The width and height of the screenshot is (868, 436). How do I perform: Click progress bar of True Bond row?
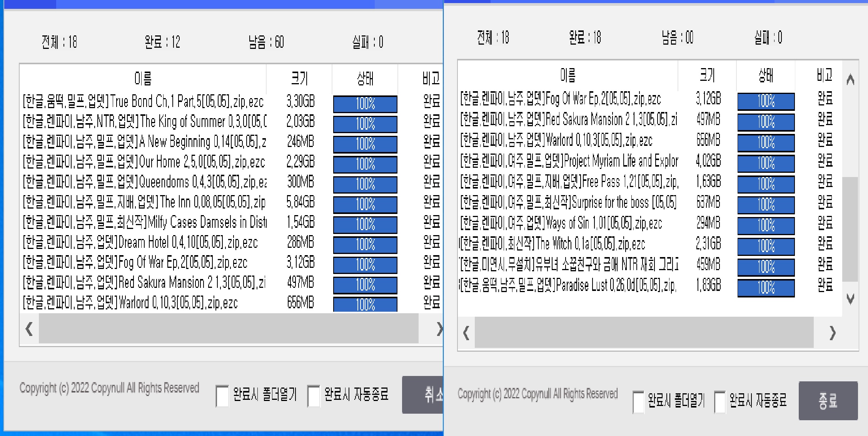(365, 104)
